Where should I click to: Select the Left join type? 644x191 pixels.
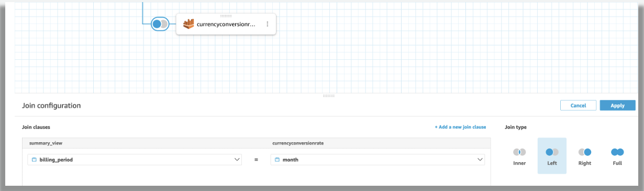(552, 156)
